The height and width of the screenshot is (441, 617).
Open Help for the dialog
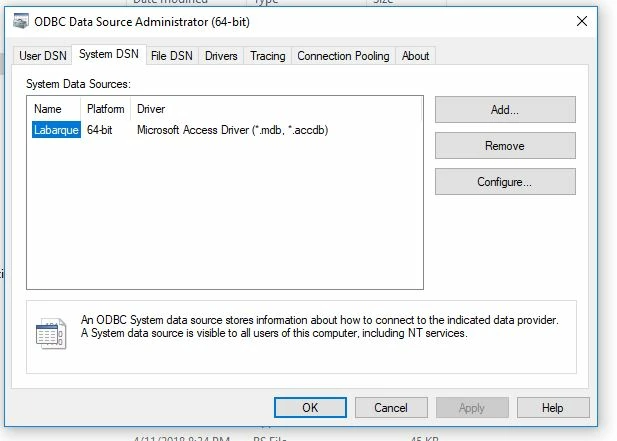coord(553,408)
